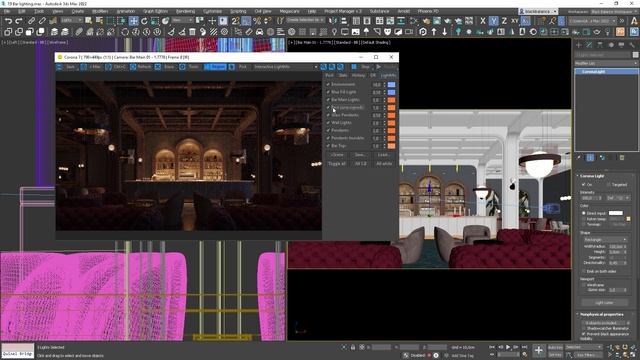Switch to the Post tab in frame buffer
This screenshot has height=360, width=640.
[x=329, y=76]
